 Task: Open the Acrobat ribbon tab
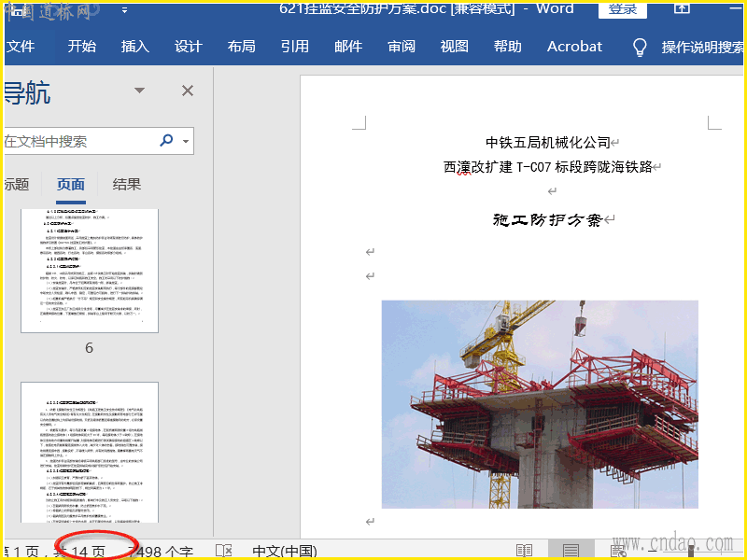coord(574,47)
